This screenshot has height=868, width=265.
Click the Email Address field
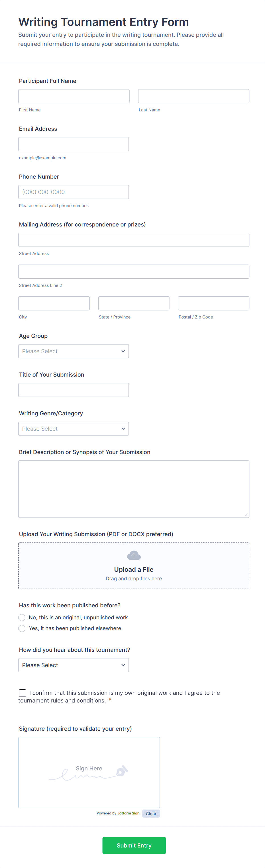coord(74,144)
